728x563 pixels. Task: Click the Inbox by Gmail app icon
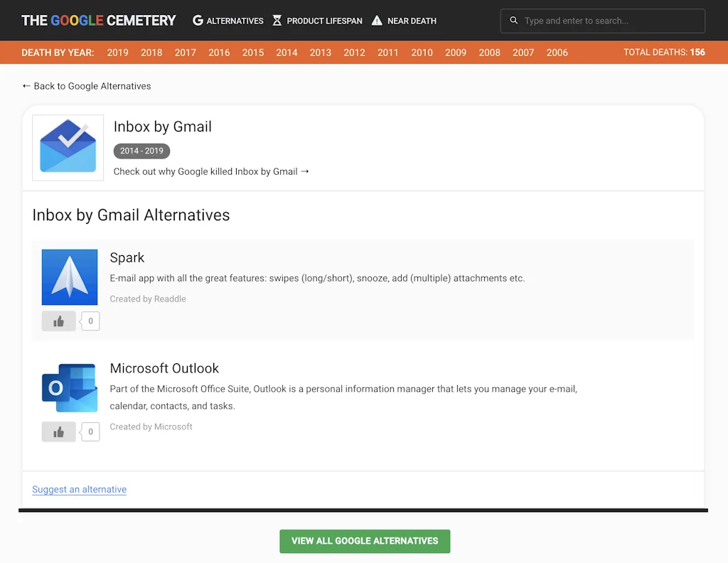click(68, 147)
